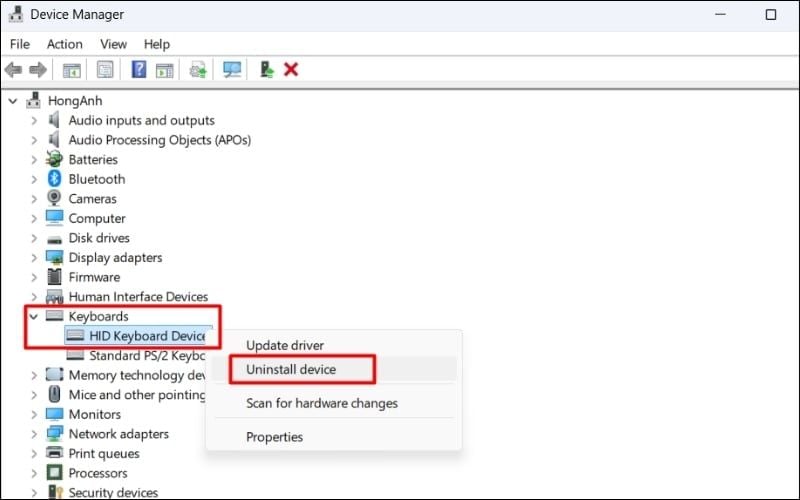This screenshot has height=500, width=800.
Task: Click the 'Audio Processing Objects (APOs)' label
Action: pos(160,140)
